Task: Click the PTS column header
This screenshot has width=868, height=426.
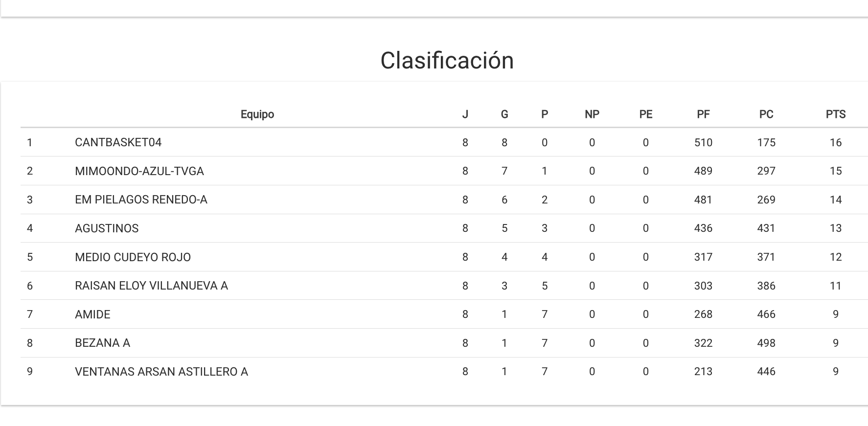Action: click(835, 114)
